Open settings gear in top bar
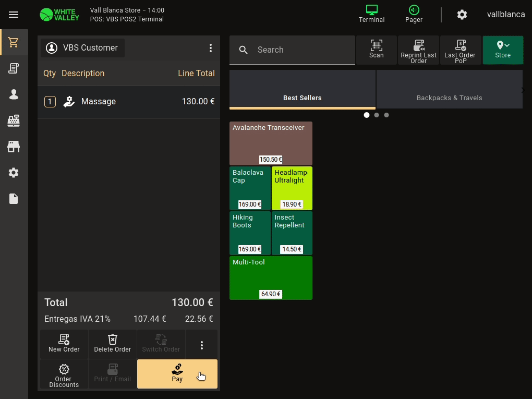 pyautogui.click(x=462, y=15)
